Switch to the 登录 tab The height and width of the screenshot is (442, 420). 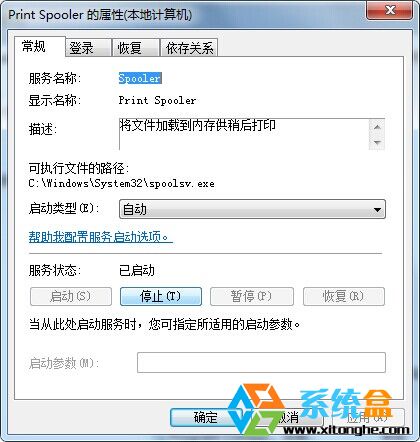(88, 48)
